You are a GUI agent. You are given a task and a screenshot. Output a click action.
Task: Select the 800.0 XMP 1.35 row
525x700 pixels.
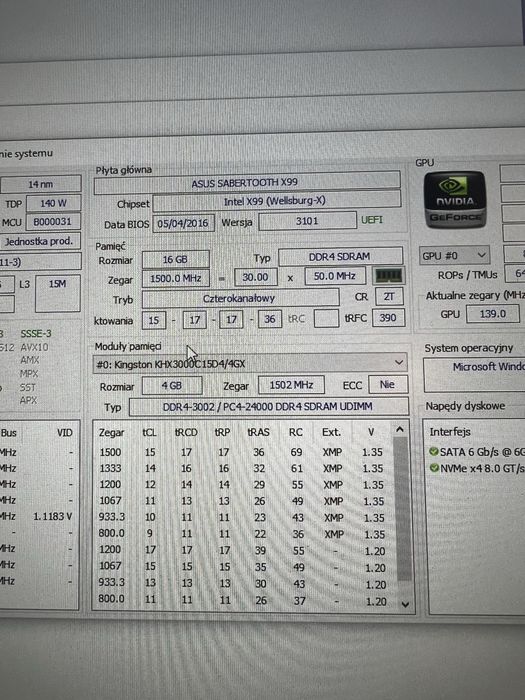tap(242, 534)
